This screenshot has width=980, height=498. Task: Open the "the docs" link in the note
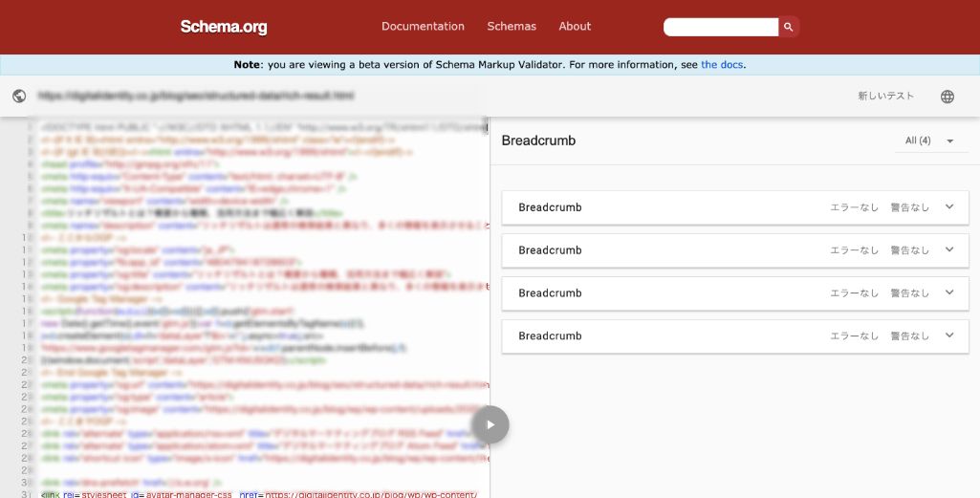722,65
